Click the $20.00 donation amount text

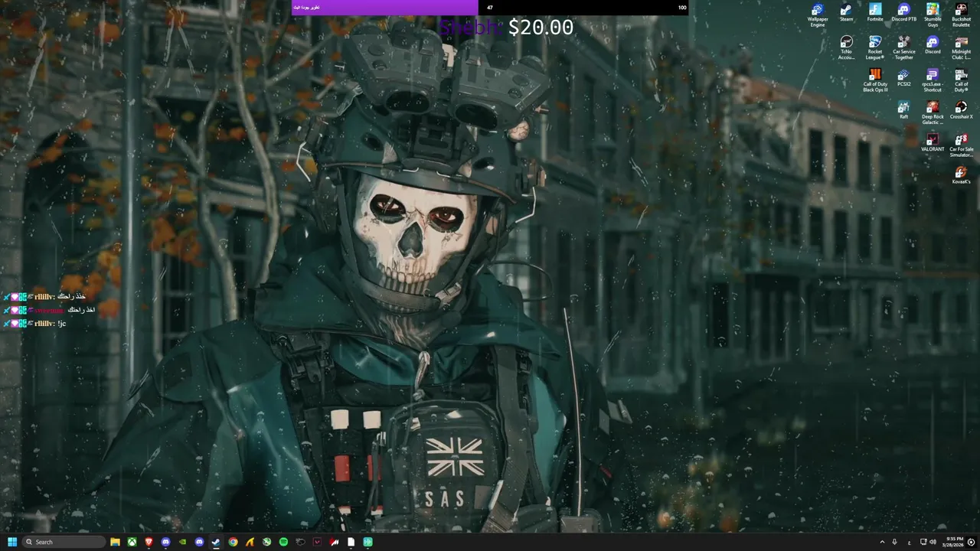(541, 28)
